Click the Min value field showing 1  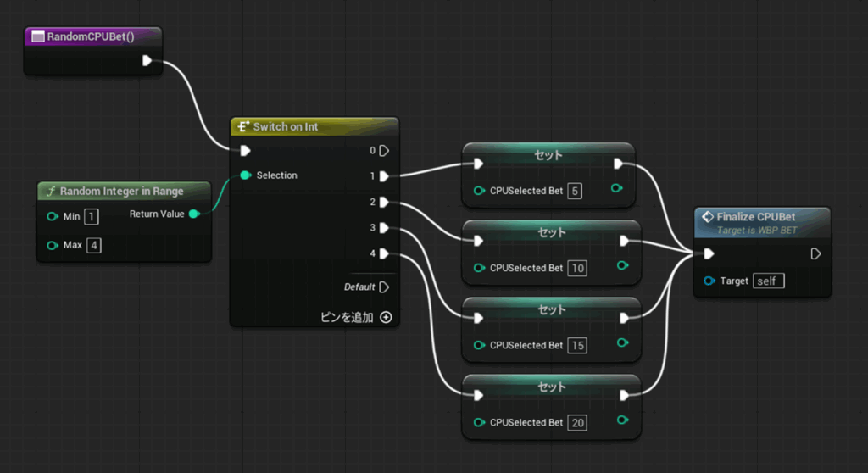pos(91,217)
